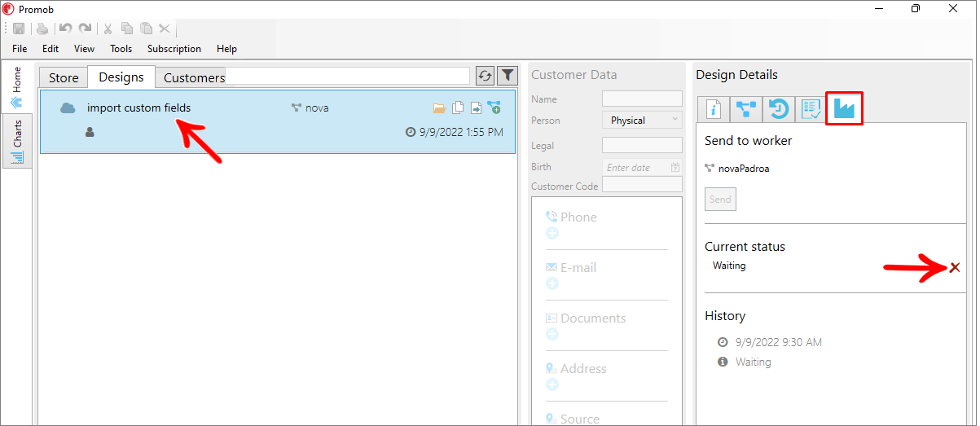Click the Save icon in the toolbar

(19, 29)
